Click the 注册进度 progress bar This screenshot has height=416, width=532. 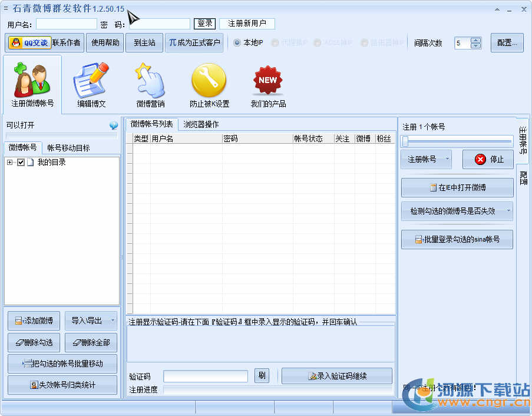[x=277, y=390]
